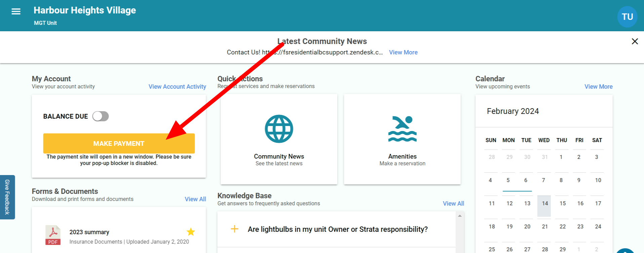Click the 'MGT Unit' label
Image resolution: width=644 pixels, height=253 pixels.
(45, 23)
